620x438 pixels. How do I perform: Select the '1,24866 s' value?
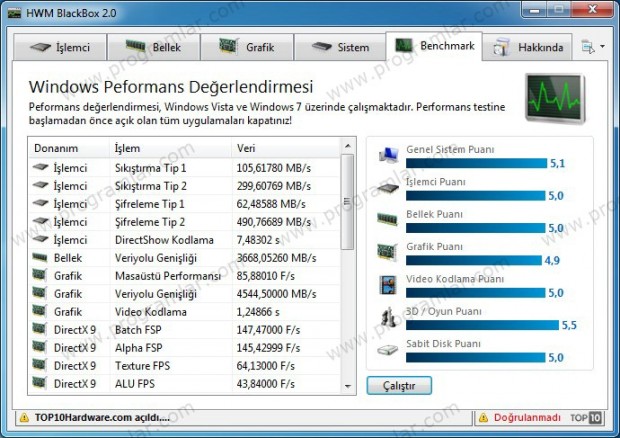[258, 312]
